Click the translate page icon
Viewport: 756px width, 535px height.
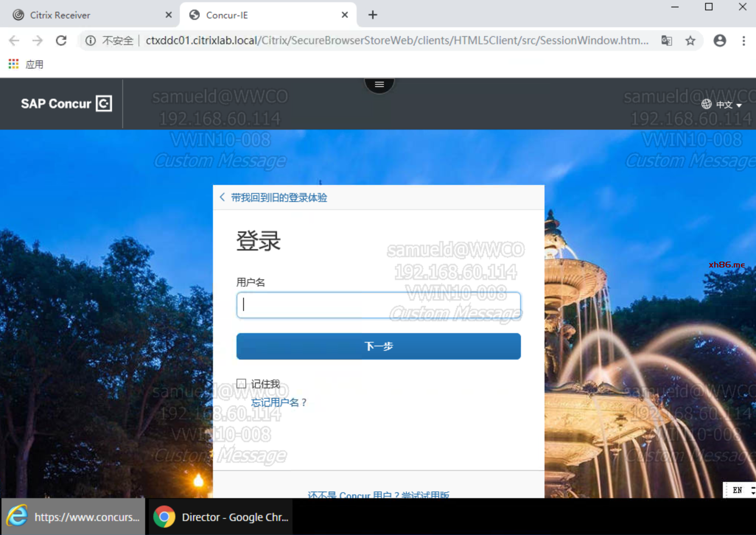(666, 40)
